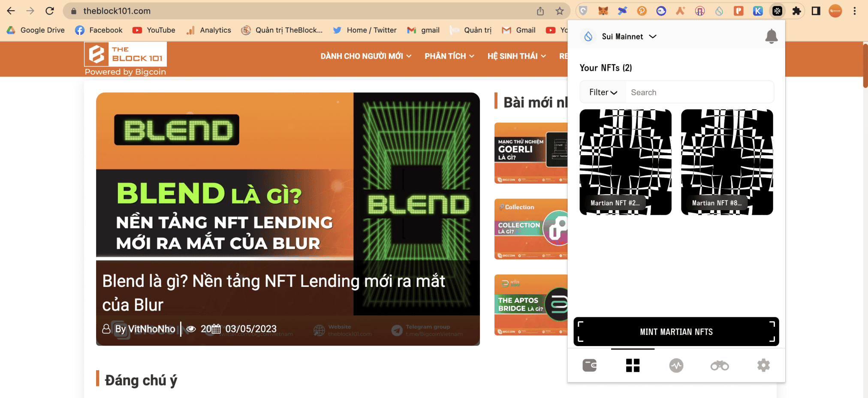
Task: Open the Goerli là gì article thumbnail
Action: (531, 153)
